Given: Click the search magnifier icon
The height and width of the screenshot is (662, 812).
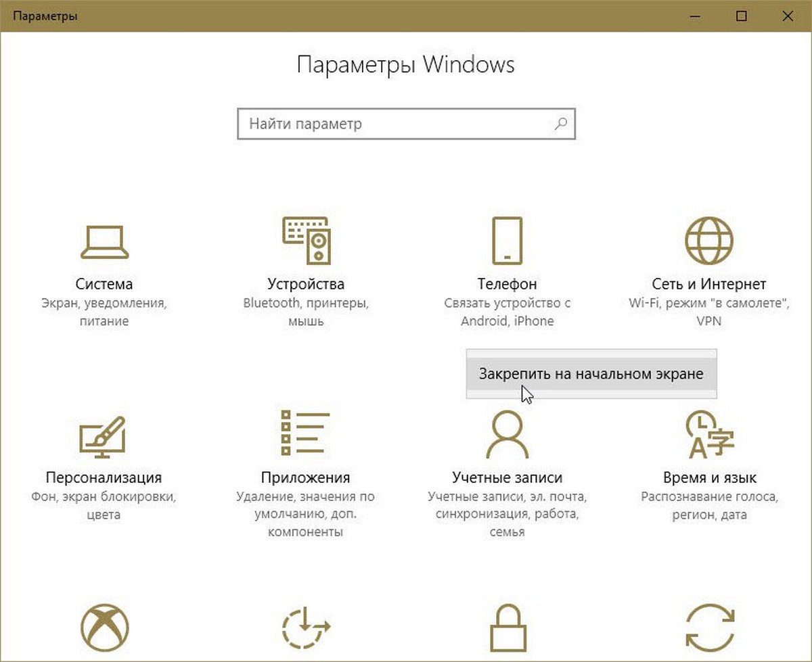Looking at the screenshot, I should [560, 124].
